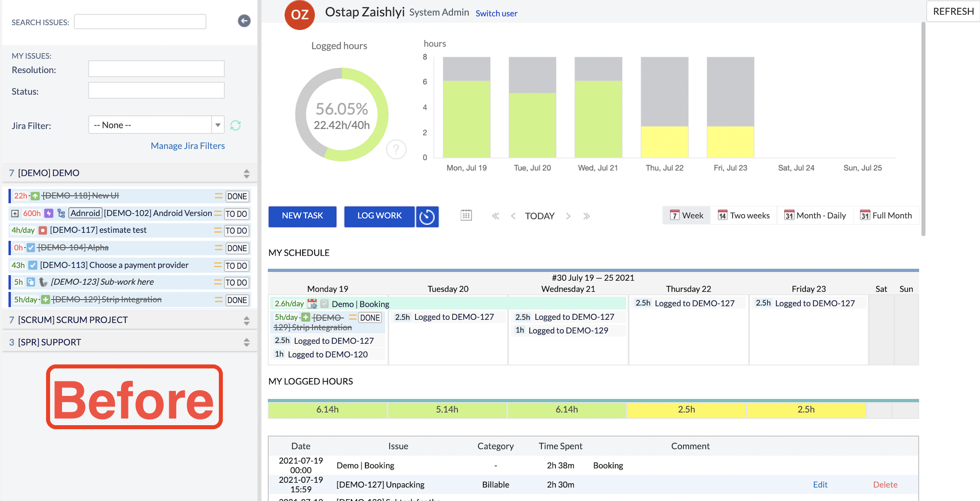The image size is (980, 501).
Task: Click the NEW TASK button
Action: coord(302,216)
